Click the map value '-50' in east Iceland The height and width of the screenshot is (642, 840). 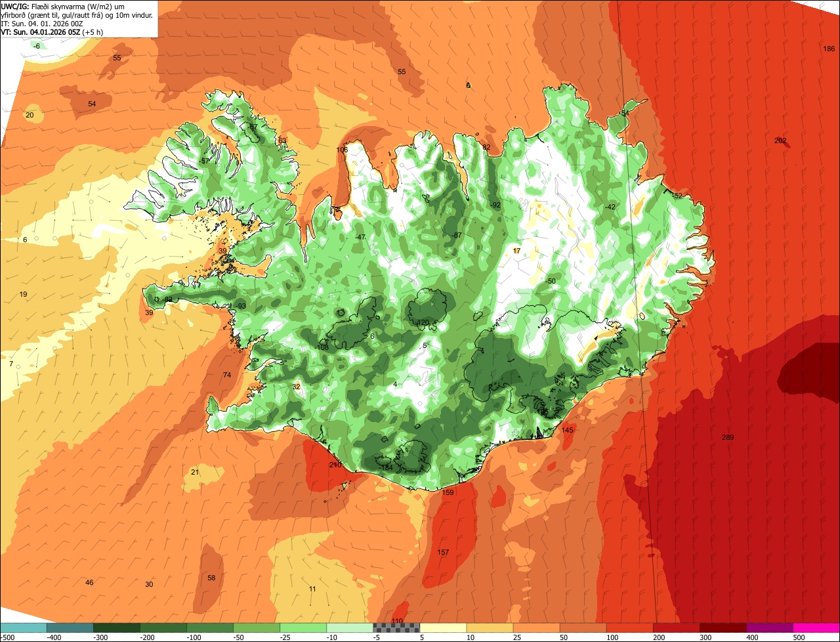[551, 281]
